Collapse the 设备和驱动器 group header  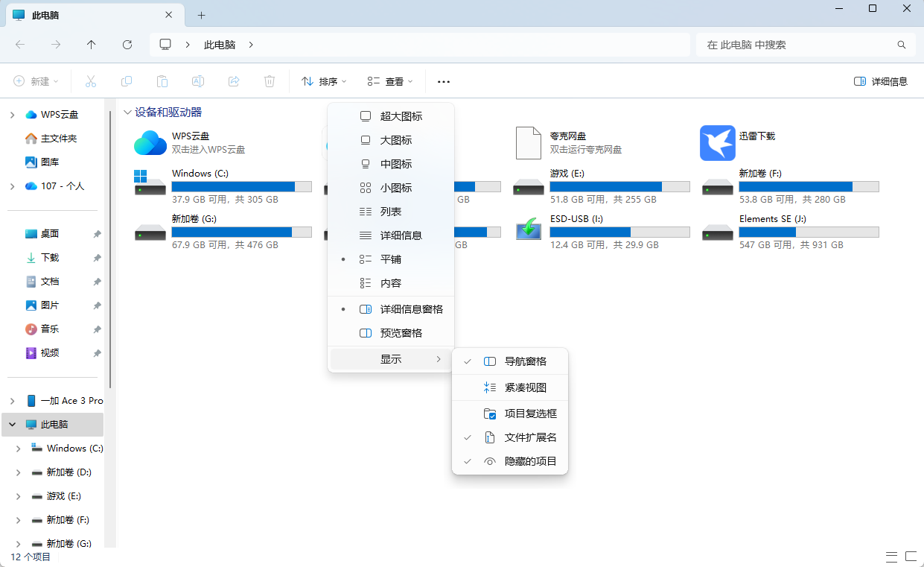pos(128,113)
